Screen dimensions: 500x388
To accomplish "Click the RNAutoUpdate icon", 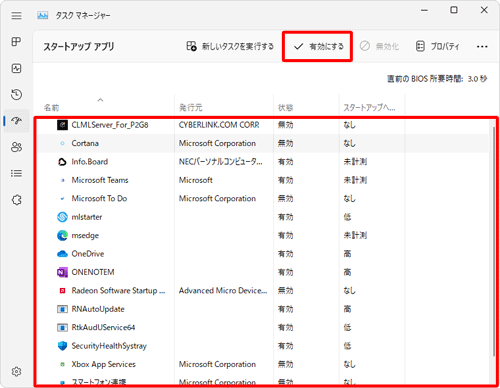I will [62, 309].
